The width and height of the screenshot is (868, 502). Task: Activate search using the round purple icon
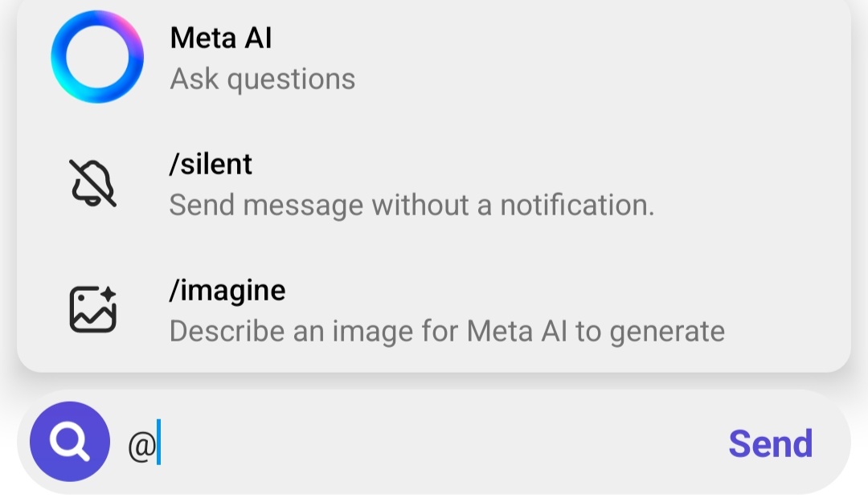point(70,441)
